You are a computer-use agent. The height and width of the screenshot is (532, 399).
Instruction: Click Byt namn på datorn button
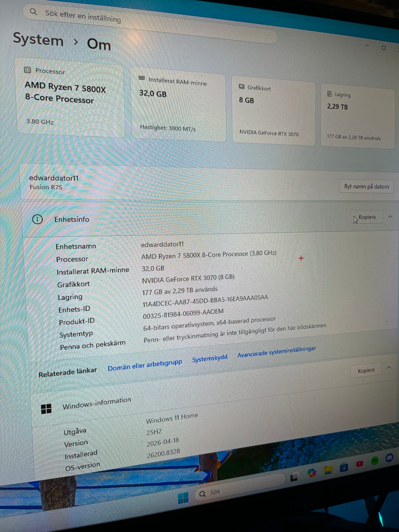[366, 187]
